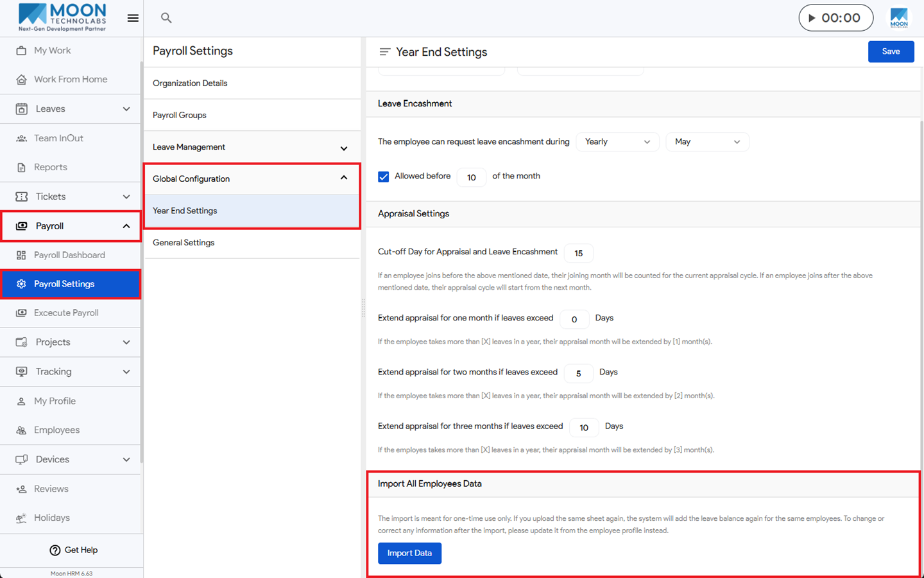This screenshot has height=578, width=924.
Task: Click the Employees group icon
Action: point(21,430)
